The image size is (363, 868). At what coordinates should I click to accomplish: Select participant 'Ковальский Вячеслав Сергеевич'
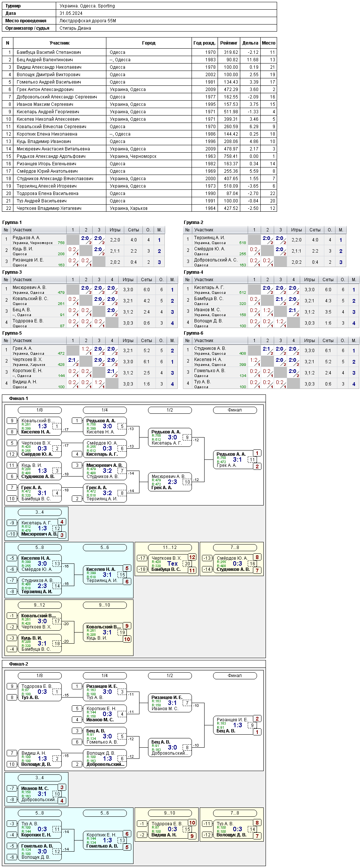[51, 127]
